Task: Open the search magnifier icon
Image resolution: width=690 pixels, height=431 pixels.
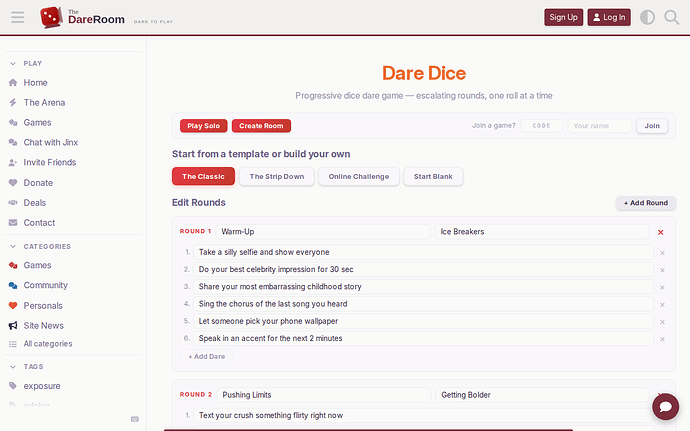Action: [672, 17]
